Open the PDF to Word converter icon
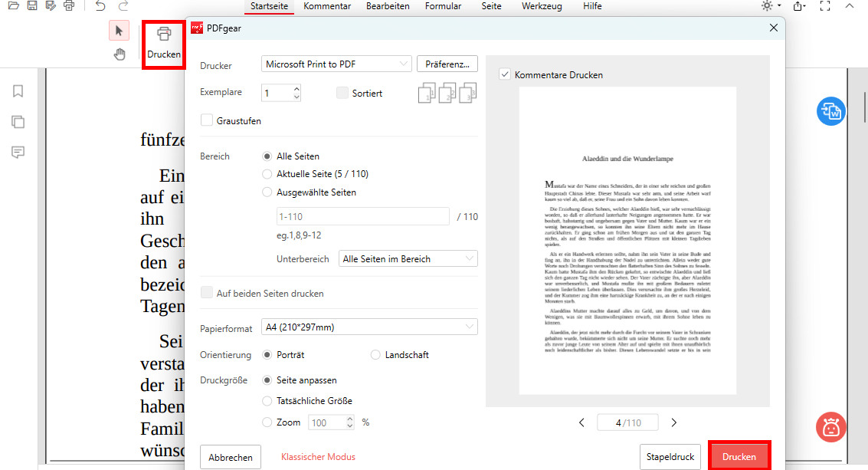Viewport: 868px width, 470px height. [830, 111]
